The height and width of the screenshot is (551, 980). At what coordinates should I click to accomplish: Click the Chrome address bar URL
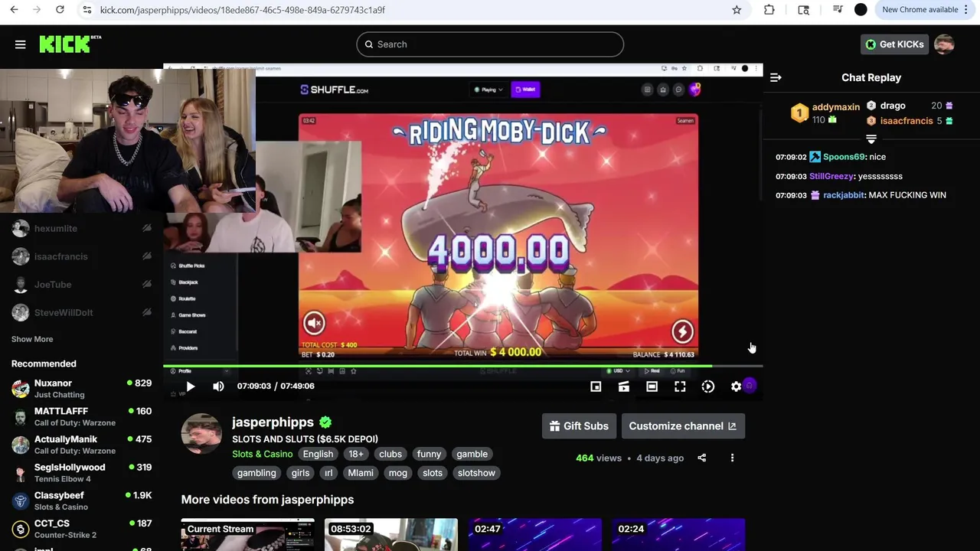(x=243, y=10)
